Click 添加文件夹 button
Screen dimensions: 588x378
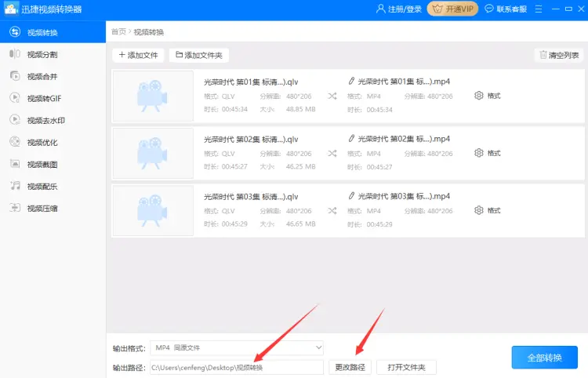199,55
